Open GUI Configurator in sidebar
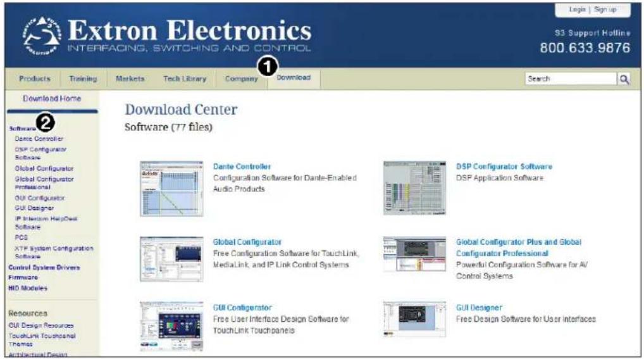 40,198
